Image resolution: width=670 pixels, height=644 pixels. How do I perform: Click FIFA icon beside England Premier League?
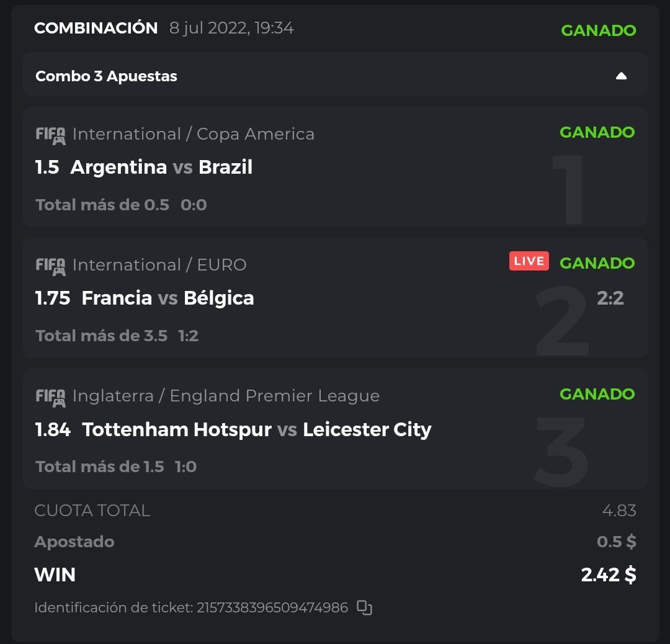pos(50,397)
